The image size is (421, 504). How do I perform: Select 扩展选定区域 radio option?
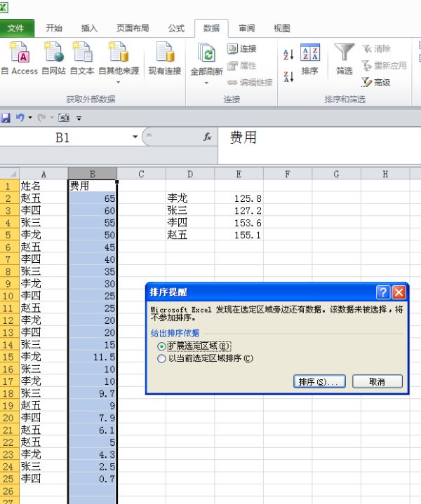click(161, 346)
